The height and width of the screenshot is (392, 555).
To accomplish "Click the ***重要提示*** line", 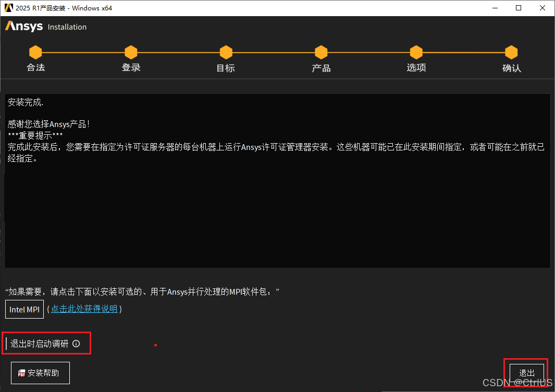I will (35, 135).
